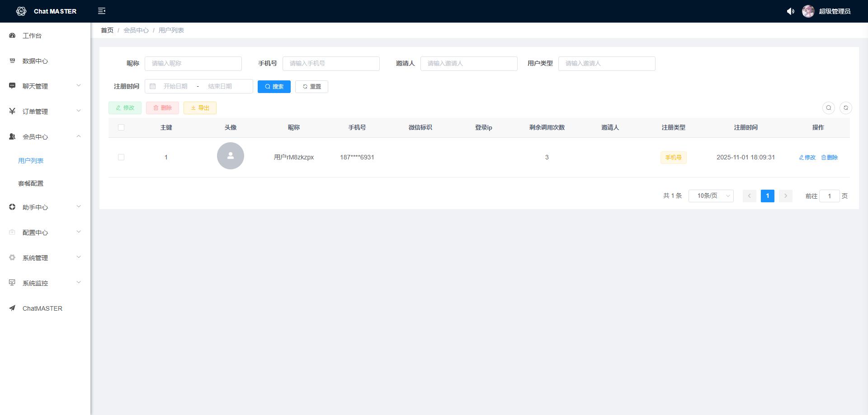Viewport: 868px width, 415px height.
Task: Click the yellow 导出 export button
Action: click(200, 108)
